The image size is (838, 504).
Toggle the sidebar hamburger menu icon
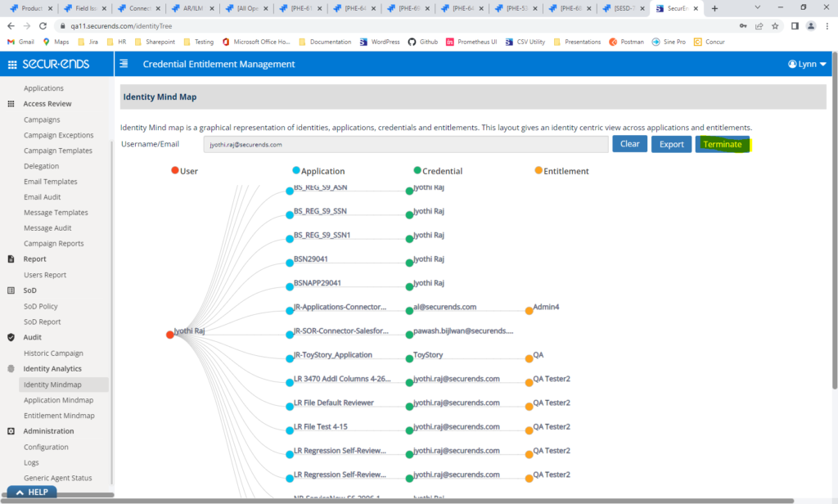click(x=124, y=64)
